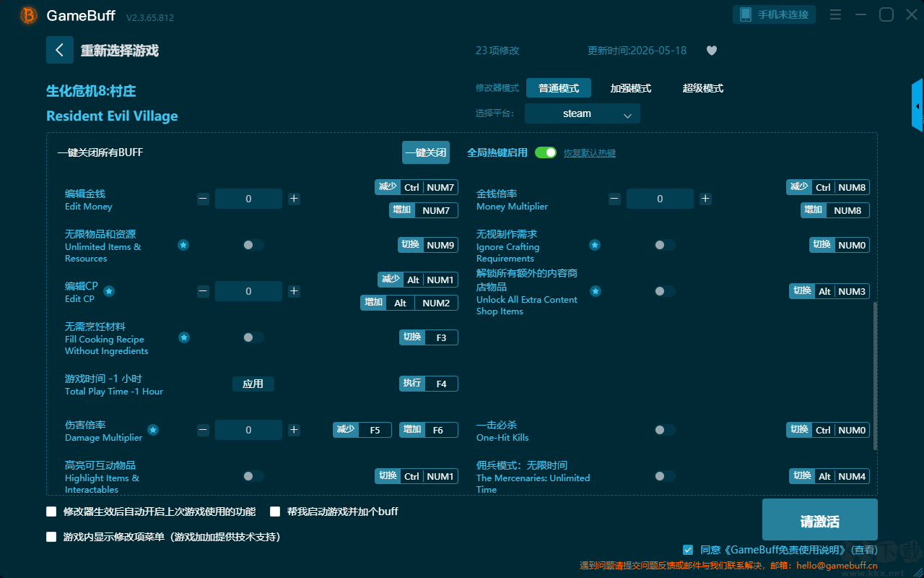Turn on The Mercenaries: Unlimited Time toggle

[x=665, y=476]
